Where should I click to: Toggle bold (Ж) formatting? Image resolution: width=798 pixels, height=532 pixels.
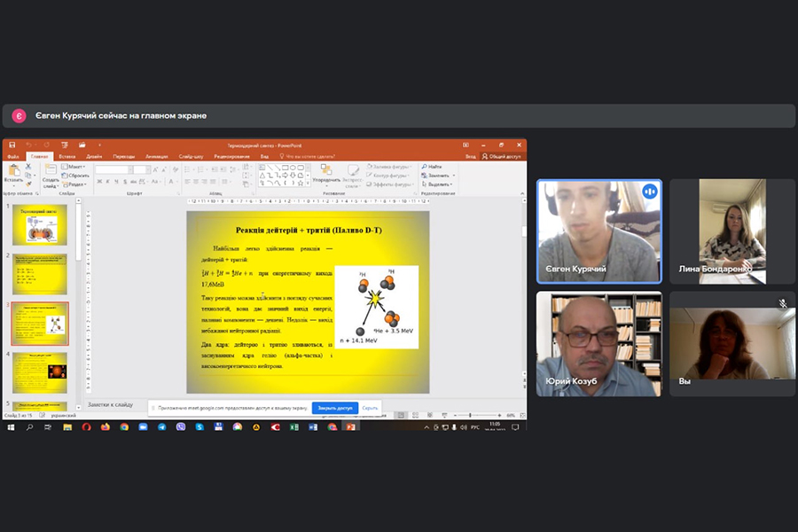99,182
